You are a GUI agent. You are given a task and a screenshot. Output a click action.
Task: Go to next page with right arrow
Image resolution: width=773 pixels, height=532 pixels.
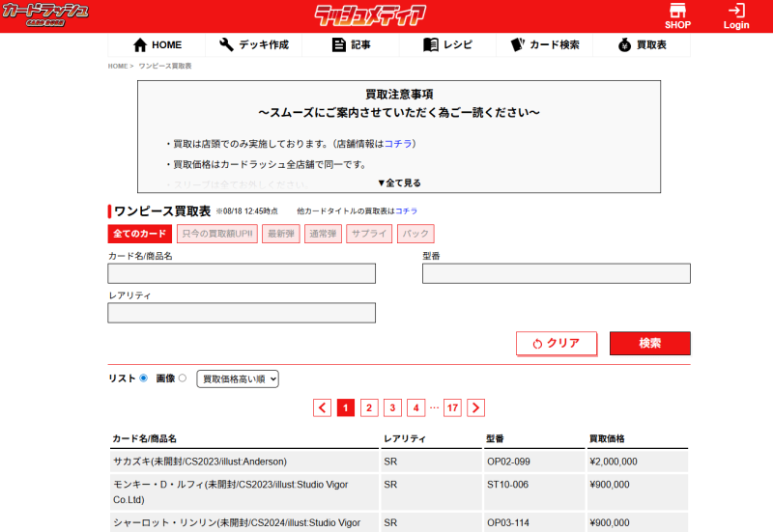[475, 407]
